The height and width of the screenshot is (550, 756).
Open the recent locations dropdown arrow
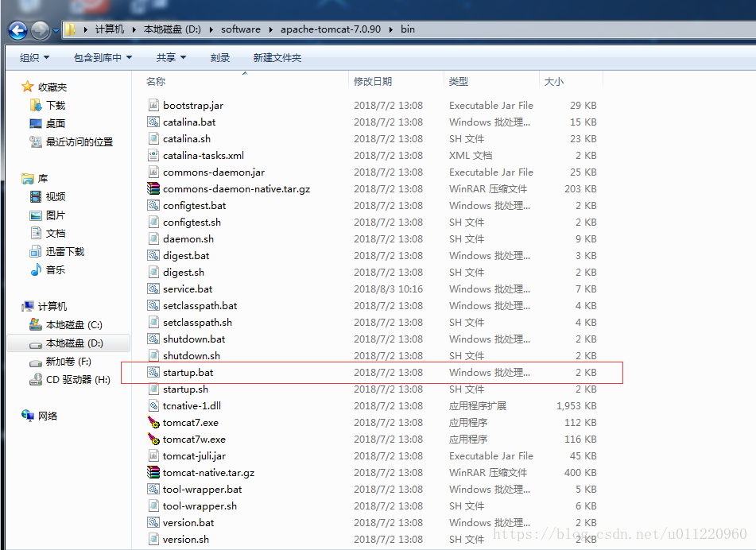(x=56, y=31)
